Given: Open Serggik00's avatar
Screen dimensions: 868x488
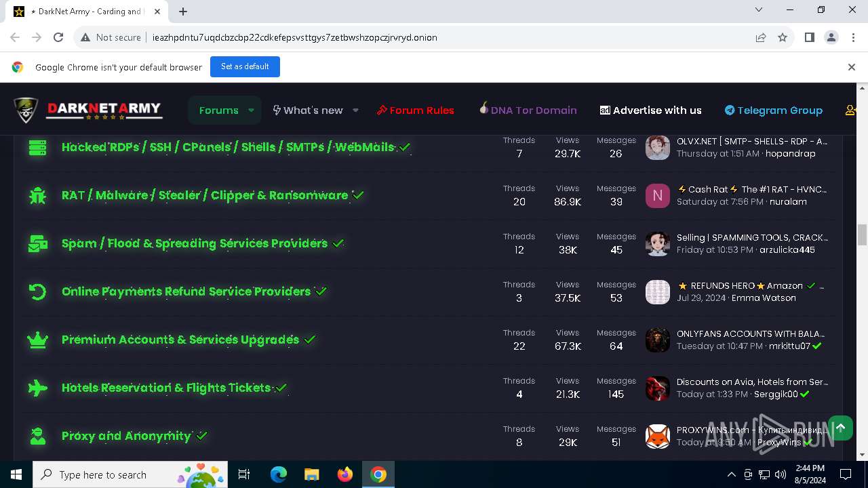Looking at the screenshot, I should point(657,388).
